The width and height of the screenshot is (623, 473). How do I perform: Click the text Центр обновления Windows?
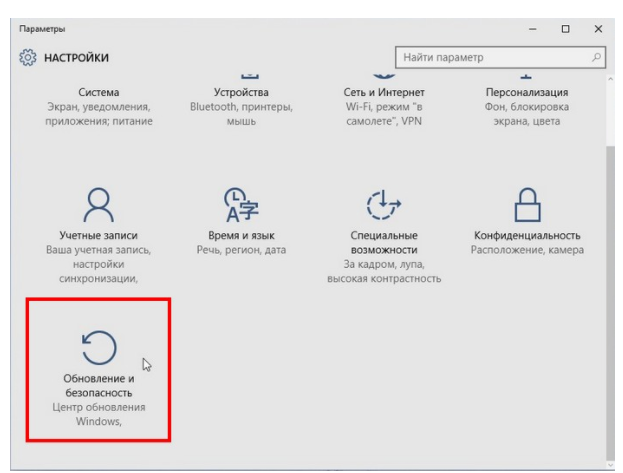[99, 414]
